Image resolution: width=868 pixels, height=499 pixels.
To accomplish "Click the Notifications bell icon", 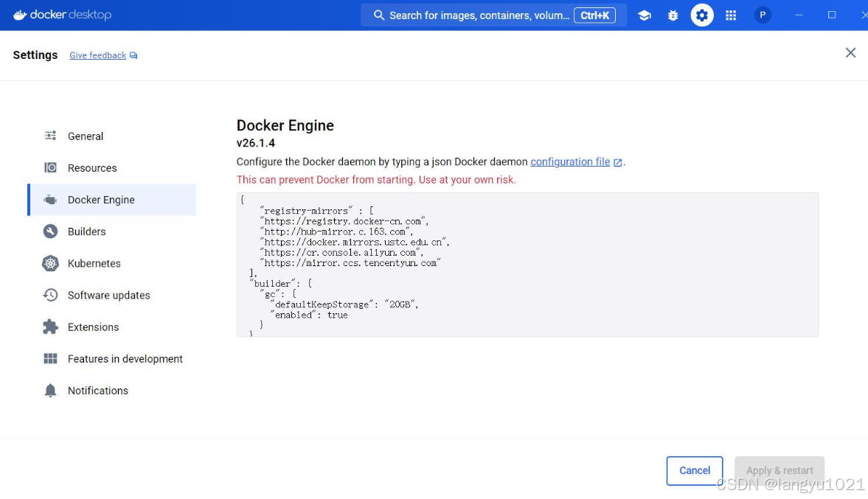I will point(50,391).
